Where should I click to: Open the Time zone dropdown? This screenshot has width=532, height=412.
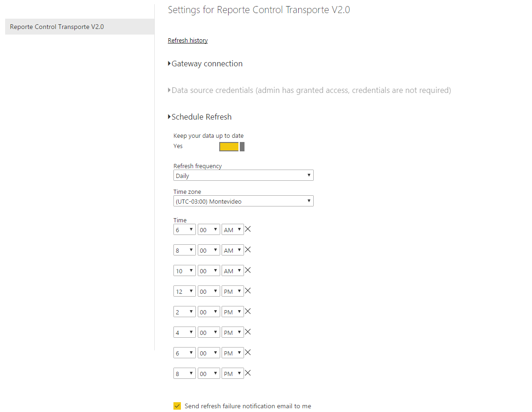pyautogui.click(x=243, y=201)
